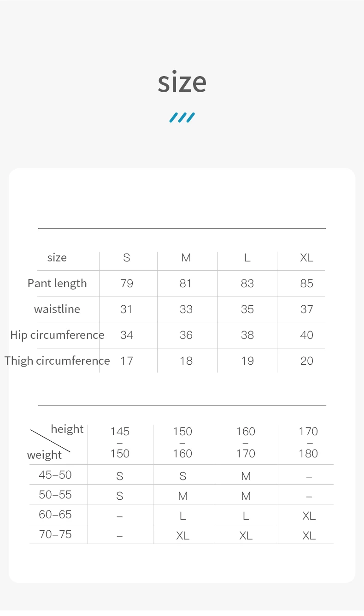Screen dimensions: 364x616
Task: Click the hip circumference value 38
Action: point(247,335)
